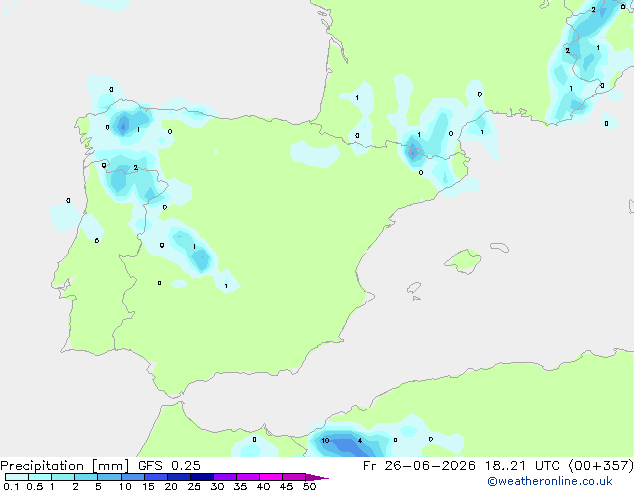Click the "35" legend scale label
The image size is (634, 490).
click(x=240, y=486)
